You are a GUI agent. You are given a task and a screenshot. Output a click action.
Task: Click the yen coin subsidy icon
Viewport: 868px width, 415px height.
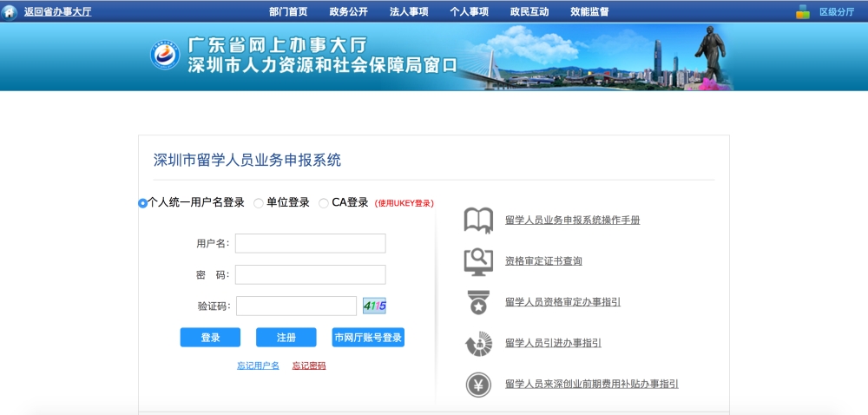(x=478, y=385)
